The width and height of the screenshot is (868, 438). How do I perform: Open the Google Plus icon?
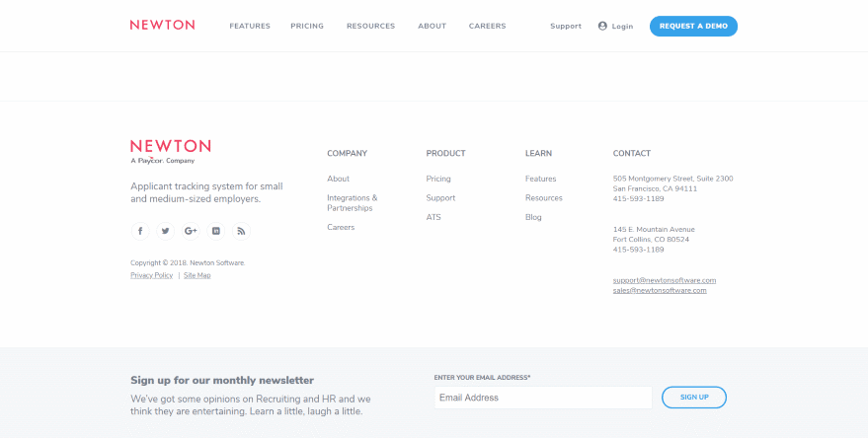tap(191, 231)
